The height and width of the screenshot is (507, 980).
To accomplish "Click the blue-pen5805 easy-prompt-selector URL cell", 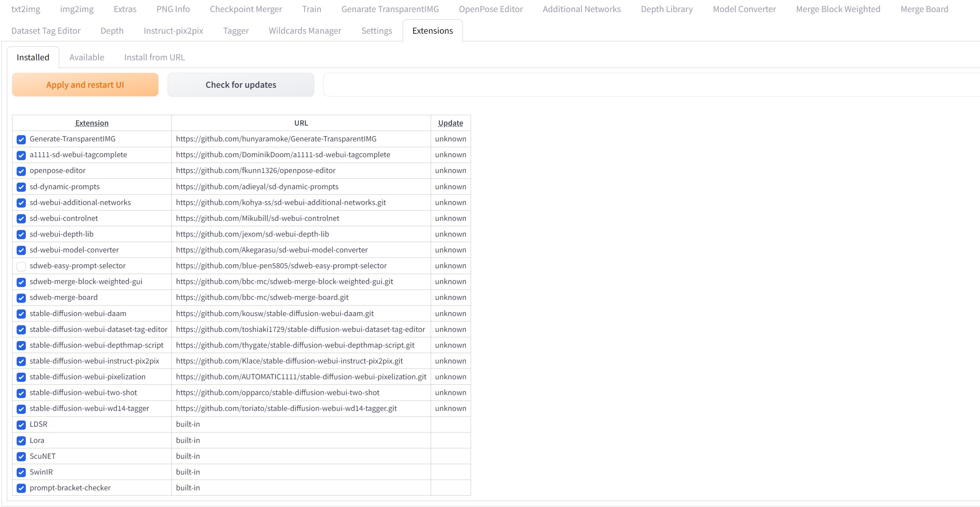I will [301, 266].
